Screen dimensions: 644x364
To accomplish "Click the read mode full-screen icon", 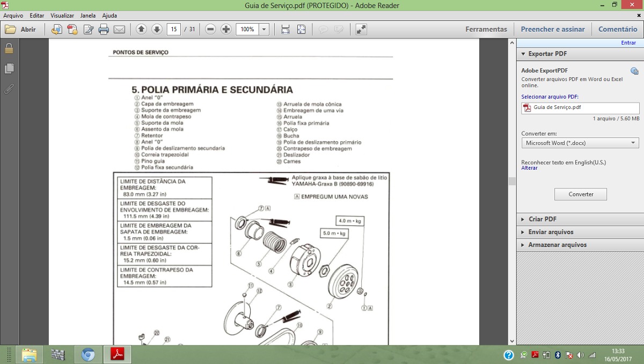I will coord(361,30).
